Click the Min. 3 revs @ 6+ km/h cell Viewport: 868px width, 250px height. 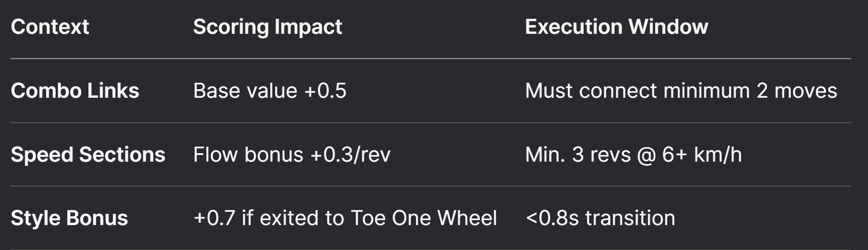pos(633,155)
